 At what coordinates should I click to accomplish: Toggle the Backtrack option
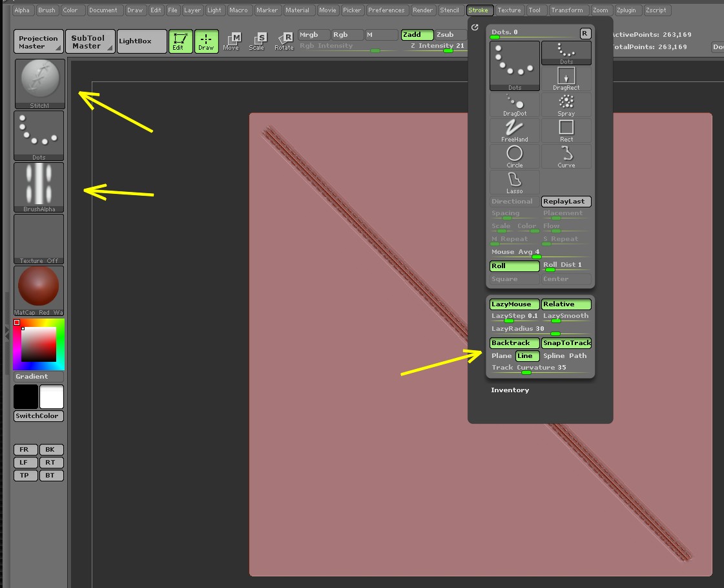tap(514, 343)
